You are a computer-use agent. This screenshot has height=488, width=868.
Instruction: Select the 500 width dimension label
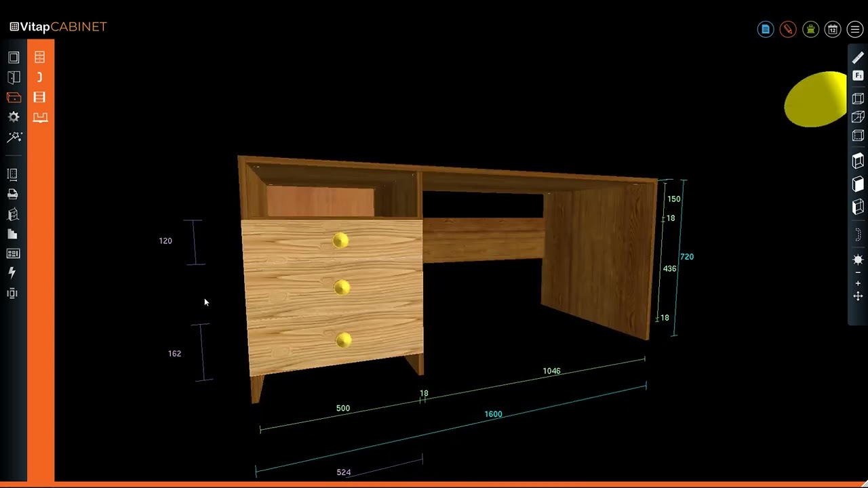(343, 409)
